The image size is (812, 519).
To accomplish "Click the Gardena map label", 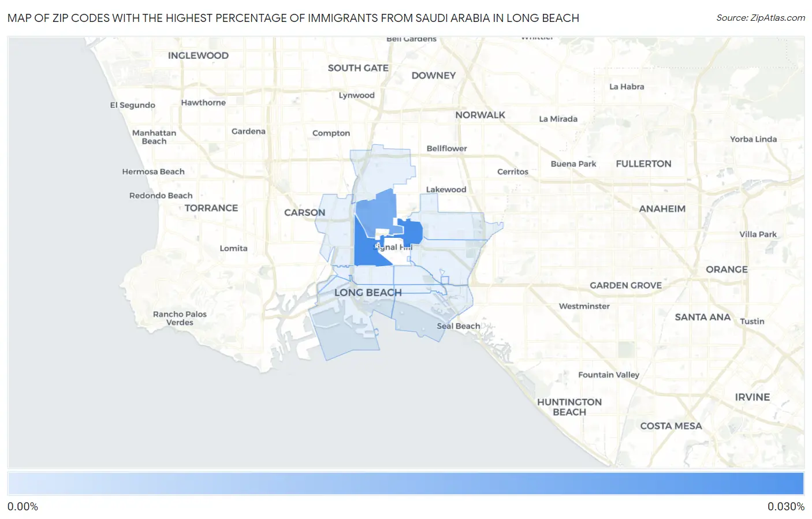I will point(248,131).
